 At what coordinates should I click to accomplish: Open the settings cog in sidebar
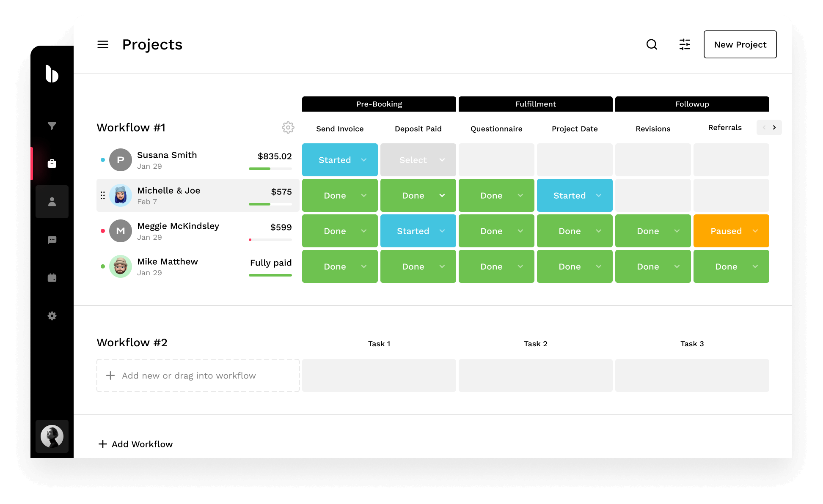[x=52, y=316]
